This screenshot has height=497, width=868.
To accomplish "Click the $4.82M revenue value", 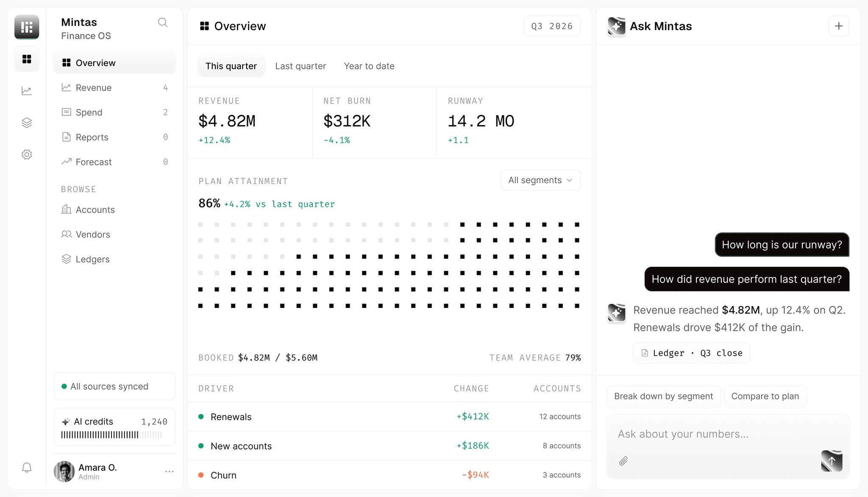I will tap(227, 121).
